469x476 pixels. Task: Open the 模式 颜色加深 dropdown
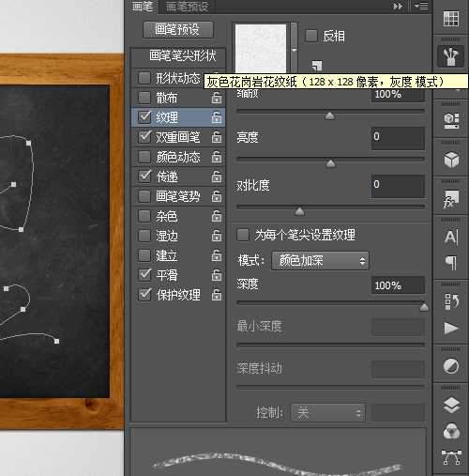coord(320,260)
